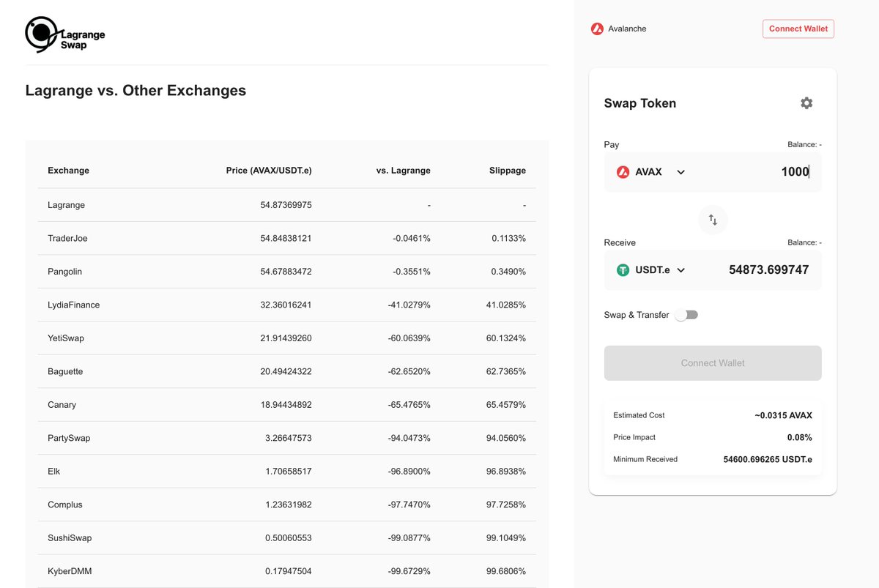Click the Swap Token panel heading
The width and height of the screenshot is (879, 588).
[640, 103]
